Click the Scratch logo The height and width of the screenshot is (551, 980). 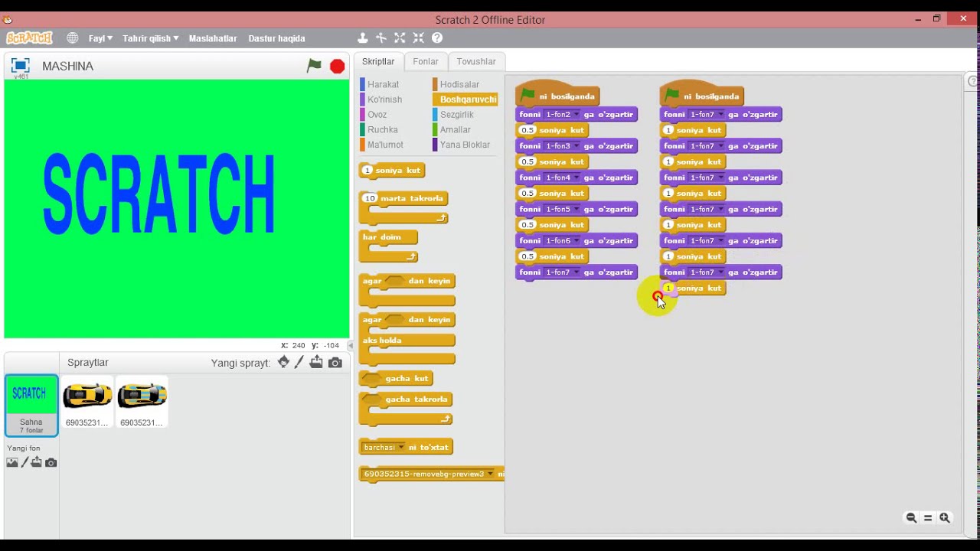[x=30, y=37]
